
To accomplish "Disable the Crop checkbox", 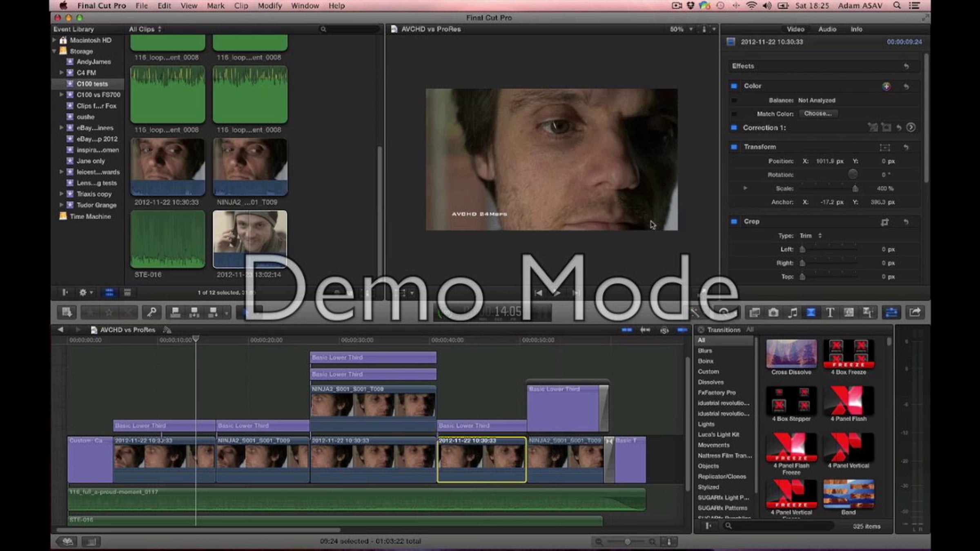I will [x=734, y=222].
